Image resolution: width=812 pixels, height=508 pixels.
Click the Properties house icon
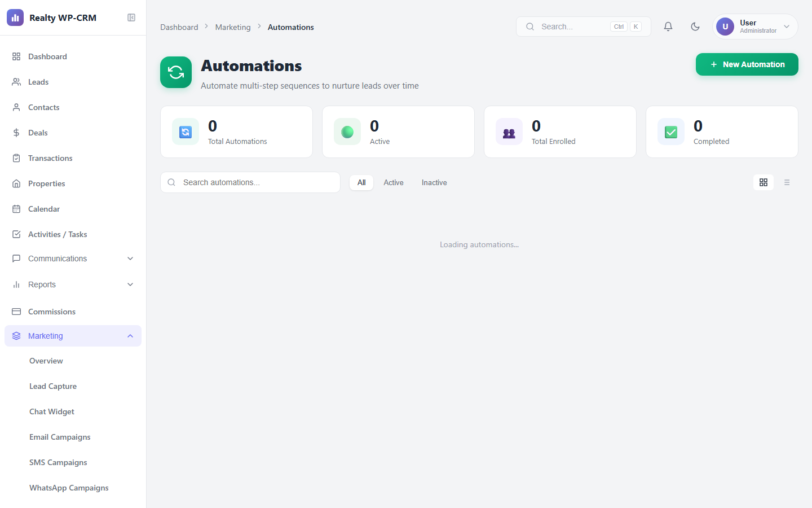point(16,183)
